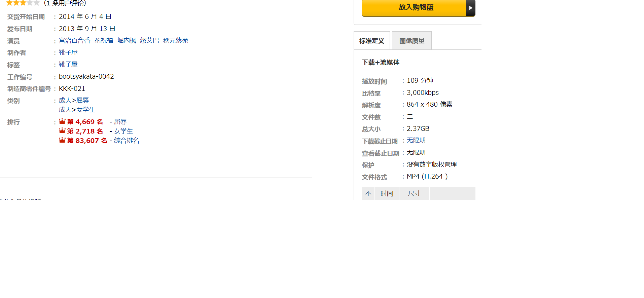The width and height of the screenshot is (644, 298).
Task: Open the 1 条用户评论 reviews text
Action: [x=65, y=3]
